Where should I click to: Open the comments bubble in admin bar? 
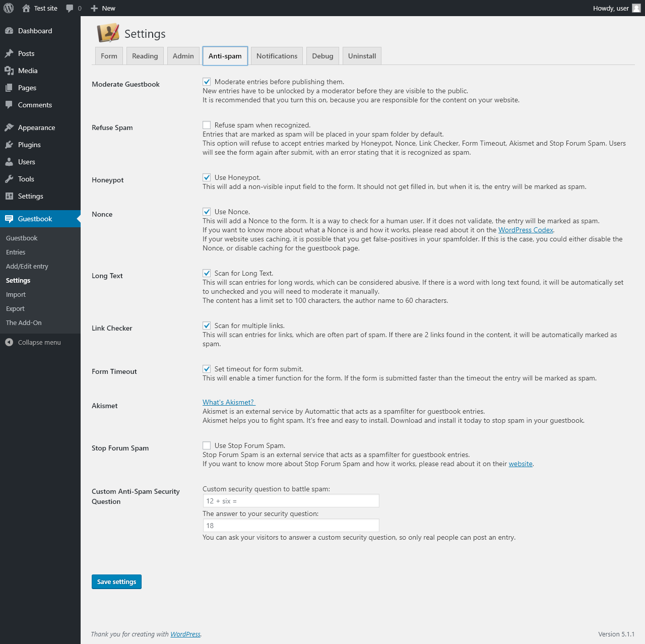[x=70, y=8]
